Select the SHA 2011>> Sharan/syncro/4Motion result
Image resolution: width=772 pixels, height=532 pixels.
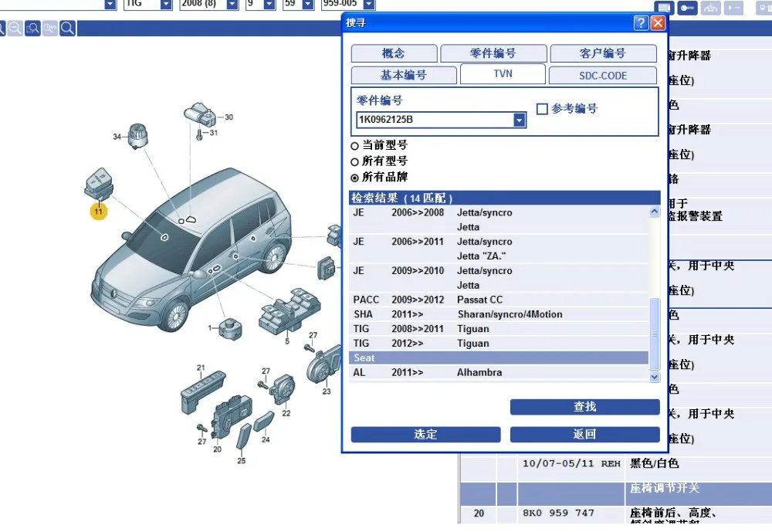(x=499, y=314)
